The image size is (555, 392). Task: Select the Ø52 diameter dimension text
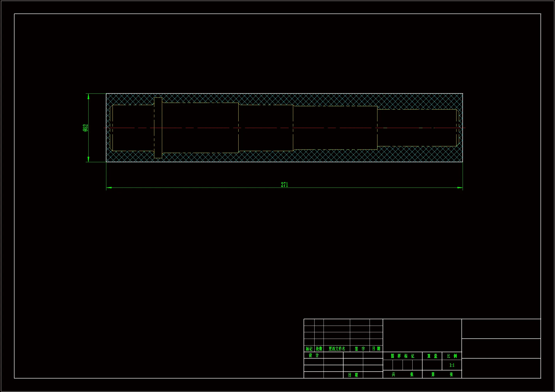(x=85, y=128)
